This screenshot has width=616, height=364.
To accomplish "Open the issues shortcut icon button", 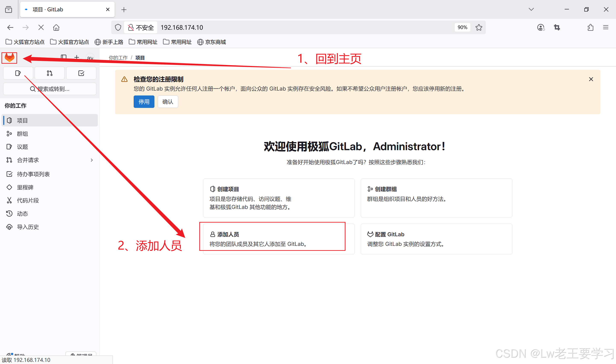I will tap(18, 73).
